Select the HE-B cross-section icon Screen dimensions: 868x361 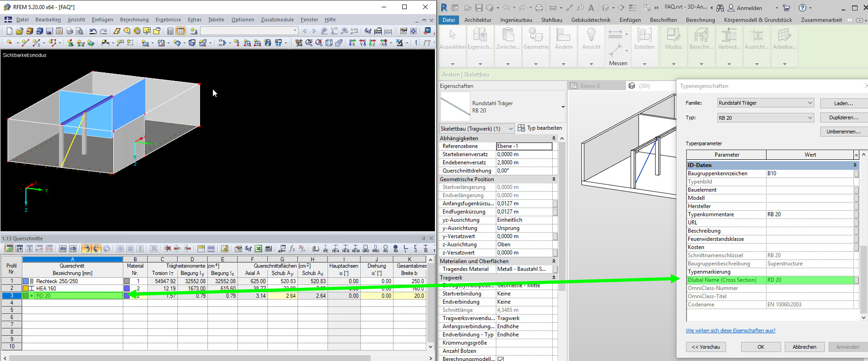[345, 249]
